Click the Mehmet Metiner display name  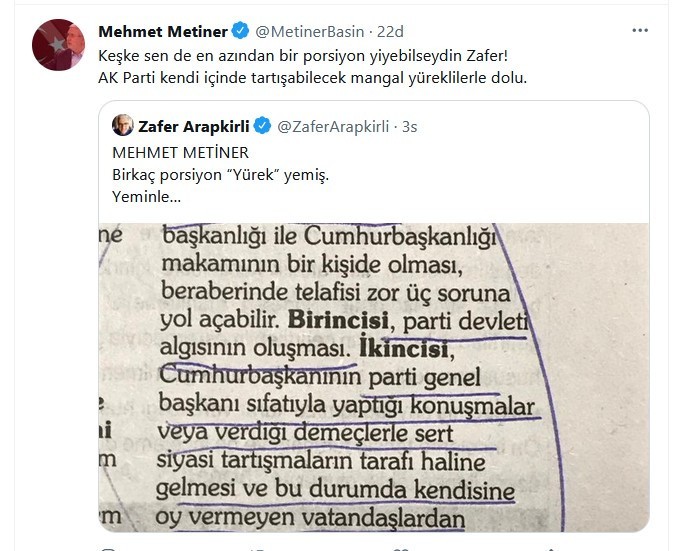click(x=163, y=31)
